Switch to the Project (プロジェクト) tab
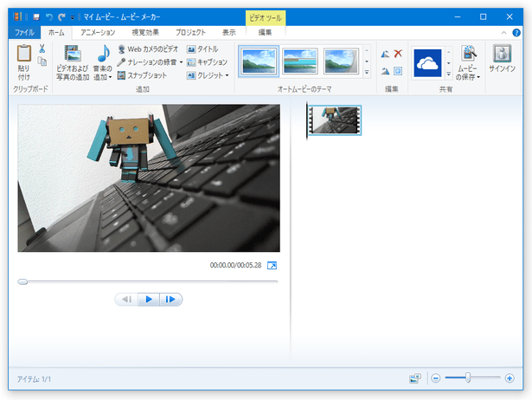 [190, 33]
